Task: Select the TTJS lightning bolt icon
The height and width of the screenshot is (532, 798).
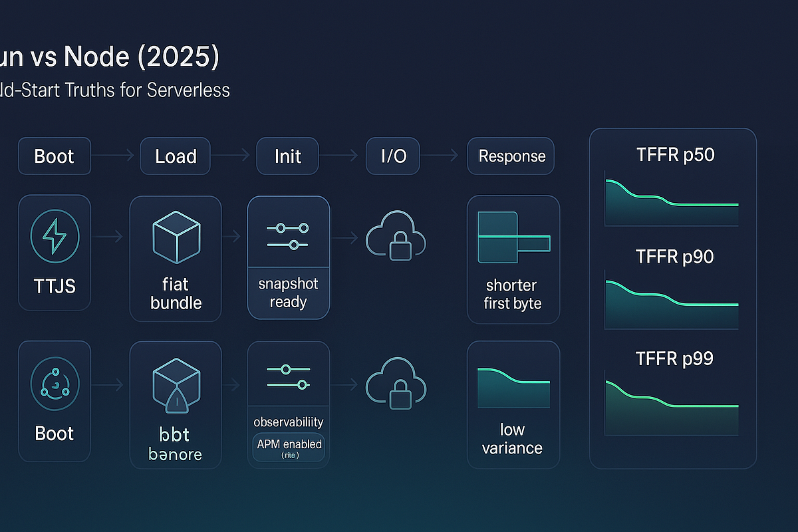Action: (54, 235)
